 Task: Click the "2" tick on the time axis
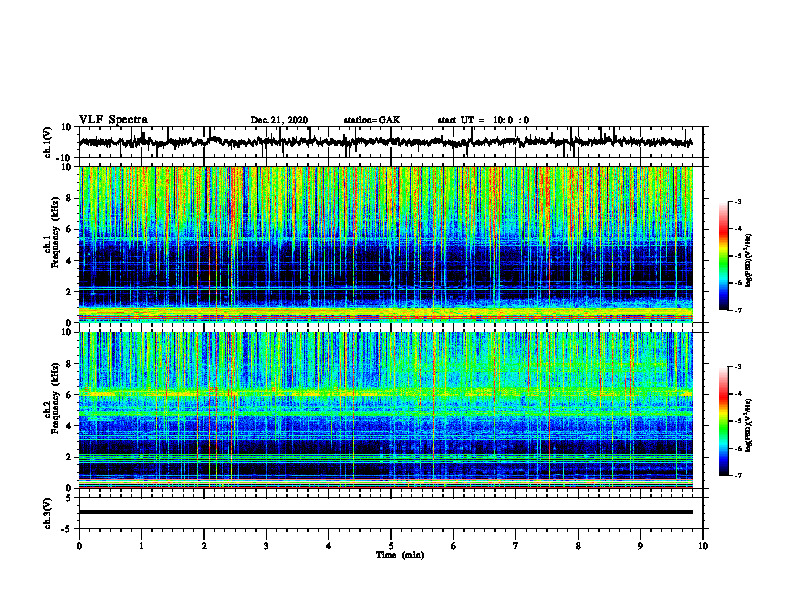point(204,546)
